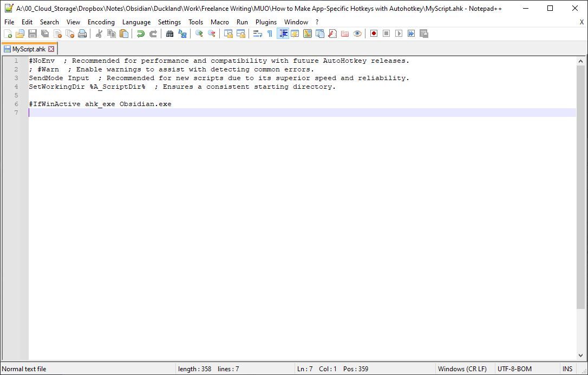
Task: Open the Edit menu
Action: tap(27, 22)
